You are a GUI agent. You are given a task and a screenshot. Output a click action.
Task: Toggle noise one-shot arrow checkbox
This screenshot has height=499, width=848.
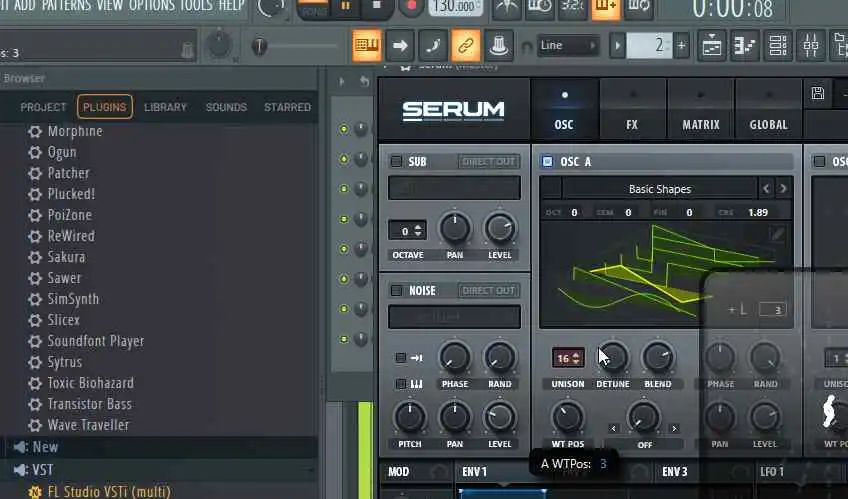(x=401, y=357)
